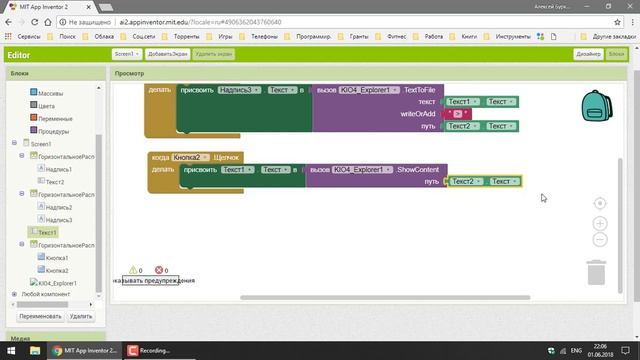Open KIO4_Explorer1 dropdown in TextToFile block
Screen dimensions: 640x360
pos(369,90)
